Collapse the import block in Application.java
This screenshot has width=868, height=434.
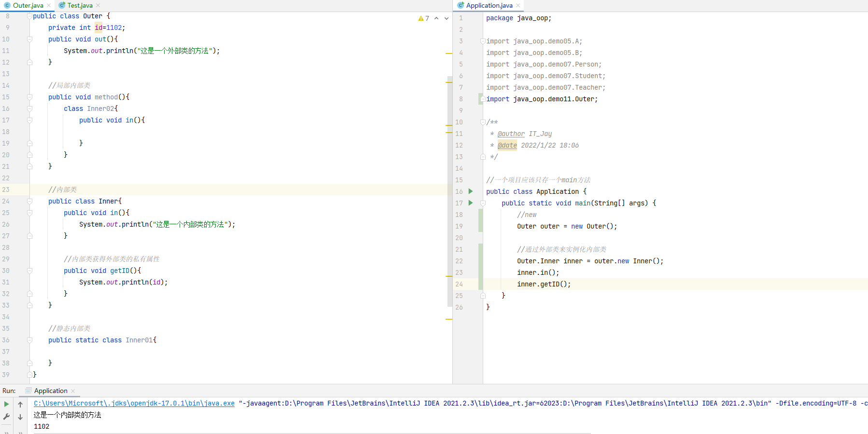click(483, 41)
